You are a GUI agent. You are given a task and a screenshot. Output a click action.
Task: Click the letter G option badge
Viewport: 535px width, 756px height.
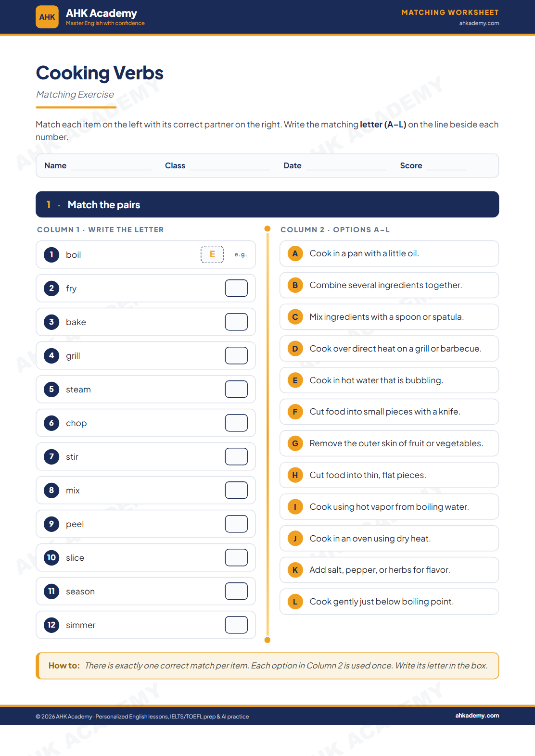coord(295,443)
